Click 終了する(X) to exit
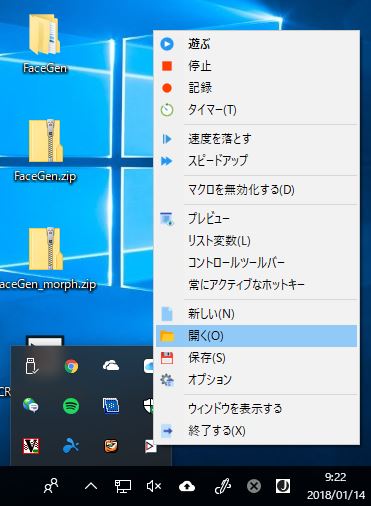Screen dimensions: 371x506 pyautogui.click(x=256, y=431)
